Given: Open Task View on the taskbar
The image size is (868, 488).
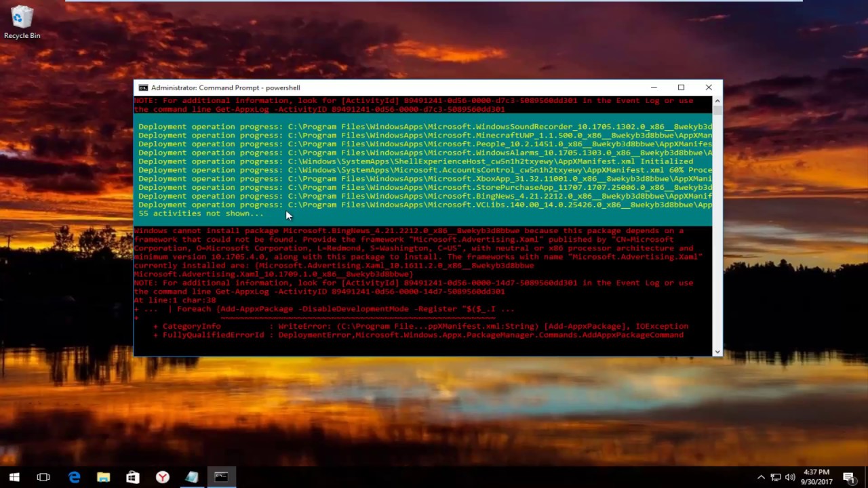Looking at the screenshot, I should coord(43,477).
